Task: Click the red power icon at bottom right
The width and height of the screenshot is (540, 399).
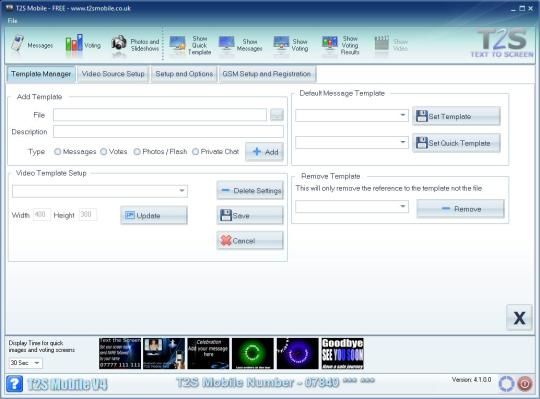Action: [x=525, y=384]
